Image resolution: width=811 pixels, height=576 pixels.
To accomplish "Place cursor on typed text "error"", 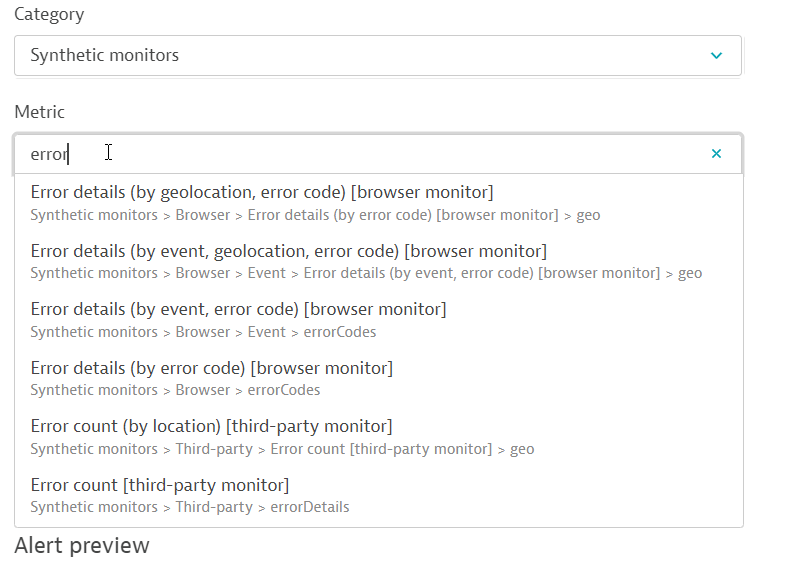I will [x=48, y=154].
